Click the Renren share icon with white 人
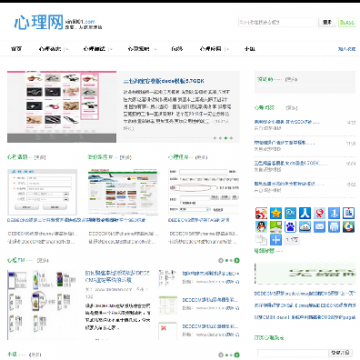The height and width of the screenshot is (360, 360). point(305,213)
